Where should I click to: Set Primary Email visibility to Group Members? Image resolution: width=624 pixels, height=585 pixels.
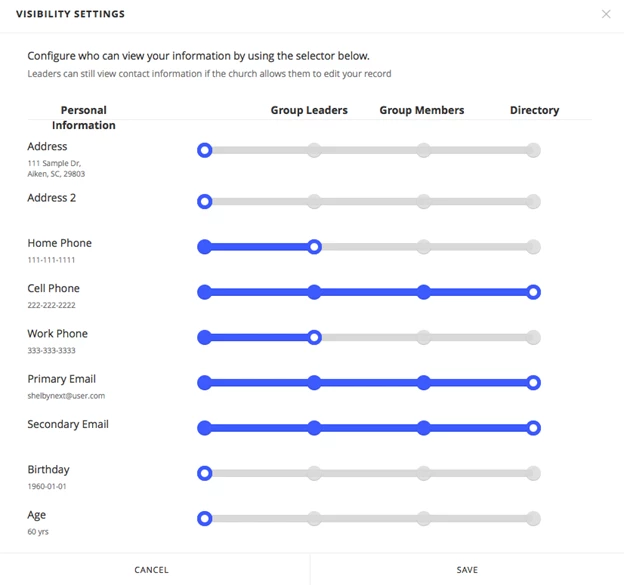click(423, 382)
